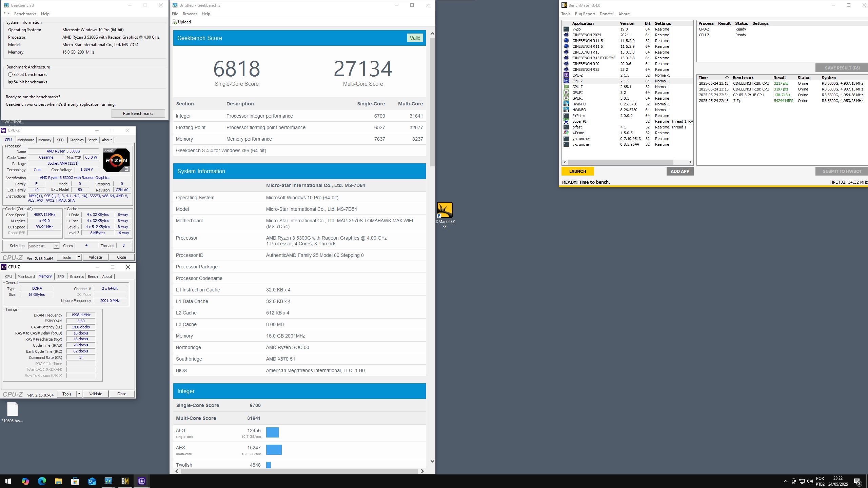Image resolution: width=868 pixels, height=488 pixels.
Task: Open Tools dropdown arrow in top CPU-Z
Action: point(79,257)
